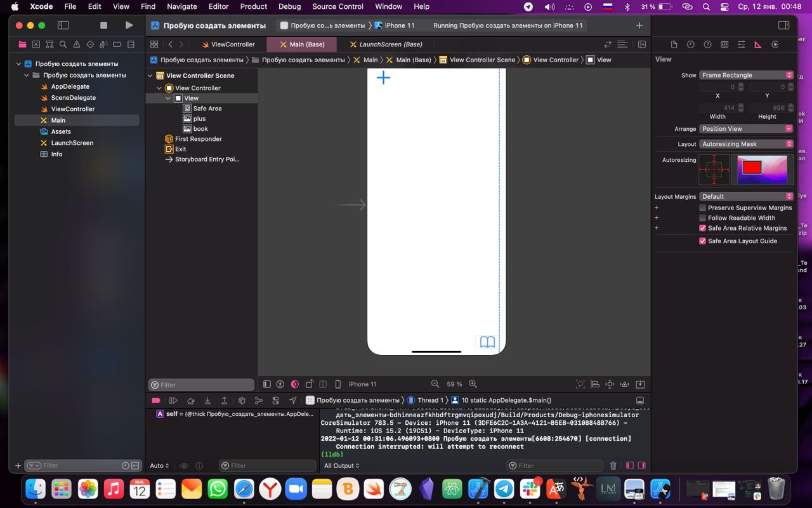Toggle the inspectors panel on the right
Image resolution: width=812 pixels, height=508 pixels.
coord(783,25)
